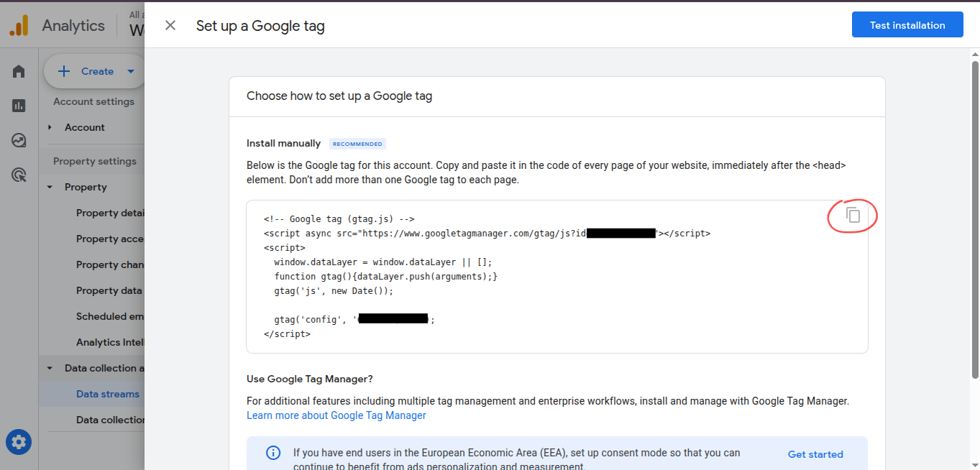Viewport: 980px width, 470px height.
Task: Close the Set up a Google tag panel
Action: click(x=170, y=25)
